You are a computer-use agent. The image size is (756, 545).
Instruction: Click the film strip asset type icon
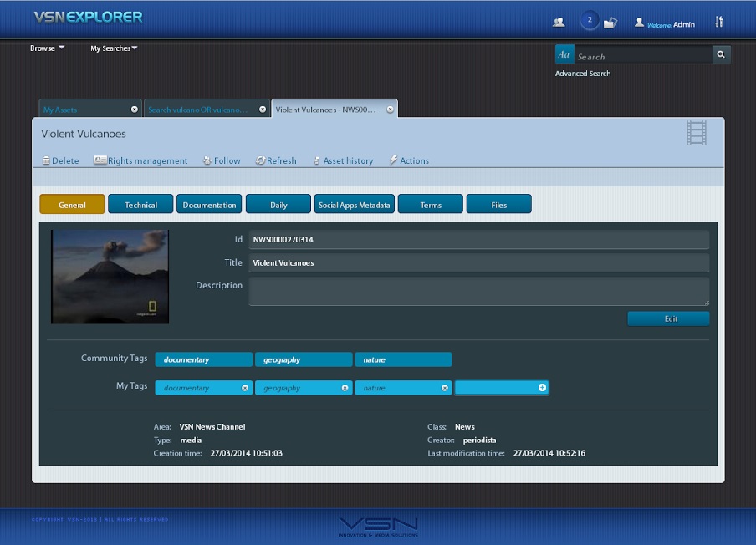click(x=697, y=133)
